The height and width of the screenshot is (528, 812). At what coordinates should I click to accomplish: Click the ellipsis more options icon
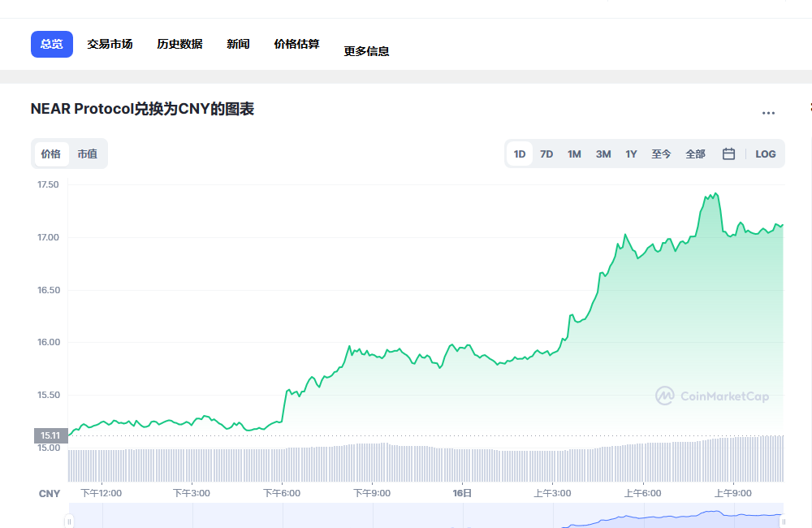pos(767,112)
